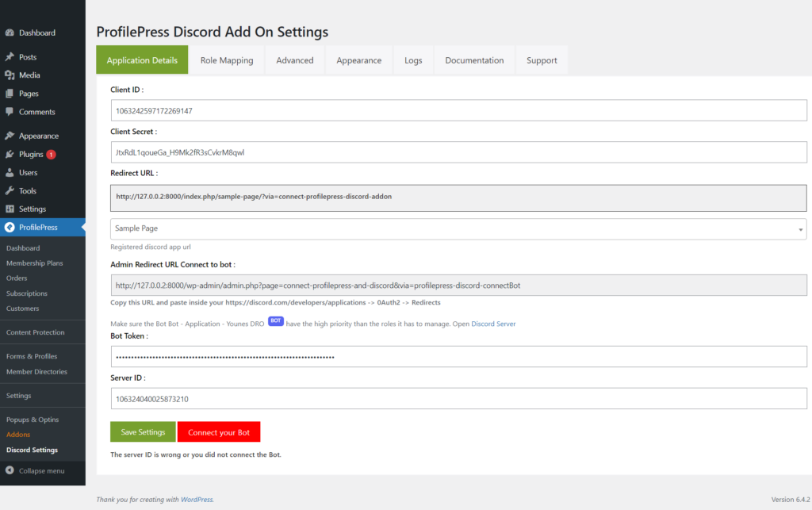Open Member Directories submenu item

pos(36,372)
